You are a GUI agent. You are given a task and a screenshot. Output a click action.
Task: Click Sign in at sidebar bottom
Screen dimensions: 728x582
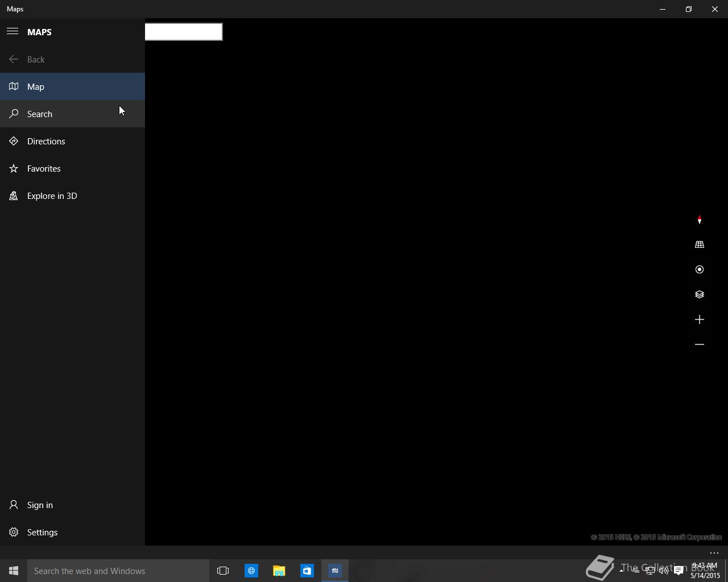pos(72,505)
